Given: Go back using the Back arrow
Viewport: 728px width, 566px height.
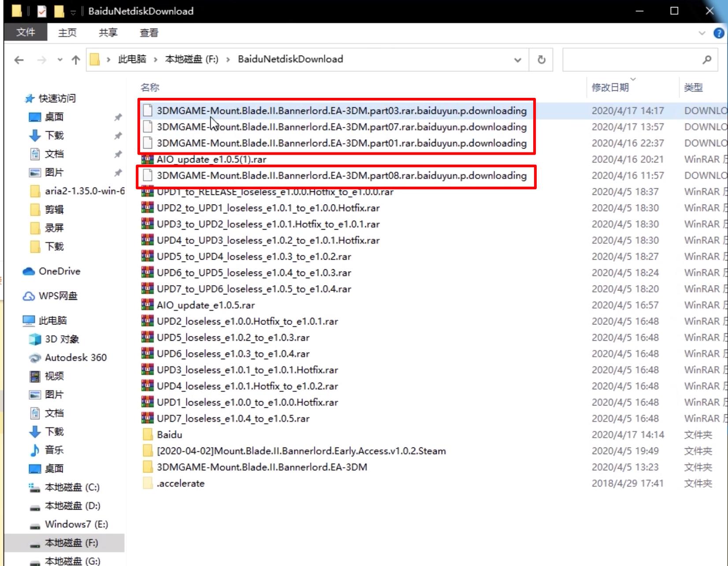Looking at the screenshot, I should pyautogui.click(x=19, y=60).
